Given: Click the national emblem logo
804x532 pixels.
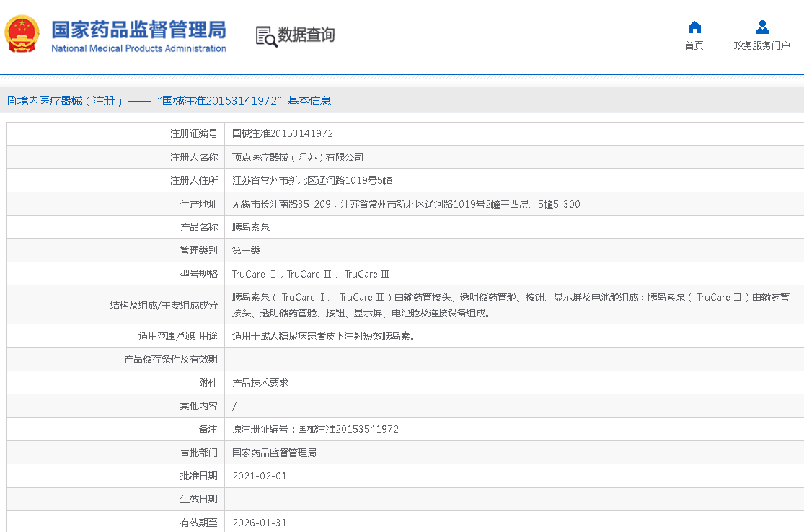Looking at the screenshot, I should 22,34.
